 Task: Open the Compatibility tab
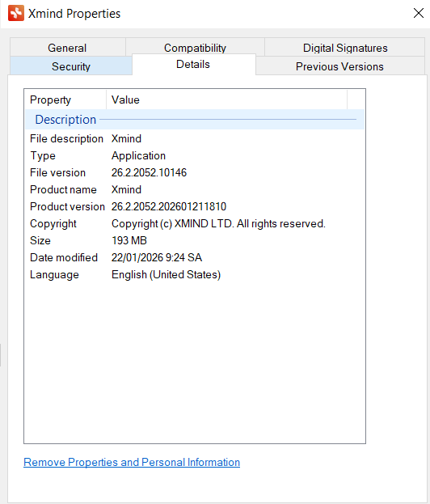(x=195, y=47)
